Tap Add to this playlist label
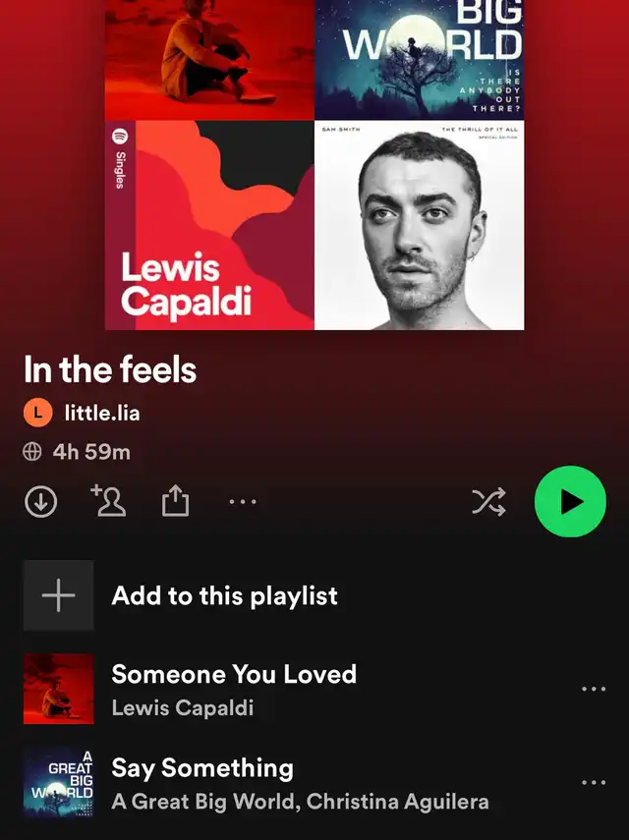Screen dimensions: 629x840 (224, 595)
